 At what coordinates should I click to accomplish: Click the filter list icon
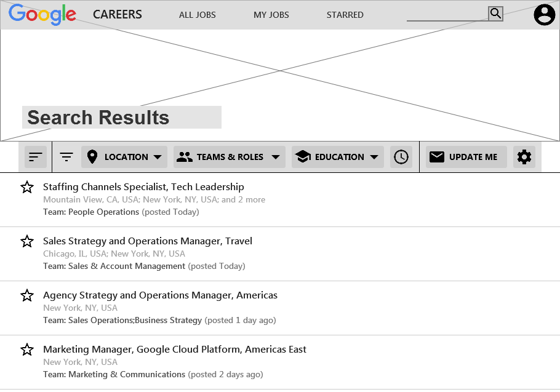click(66, 157)
